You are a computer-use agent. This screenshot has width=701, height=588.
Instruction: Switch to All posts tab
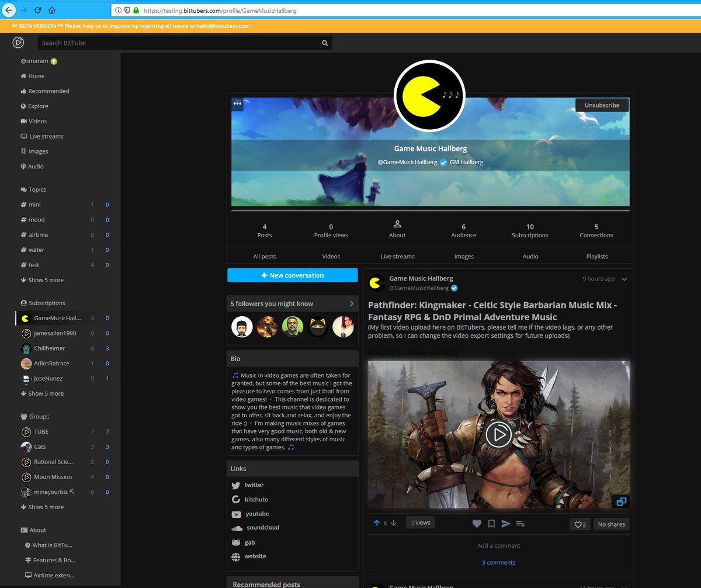[x=265, y=257]
